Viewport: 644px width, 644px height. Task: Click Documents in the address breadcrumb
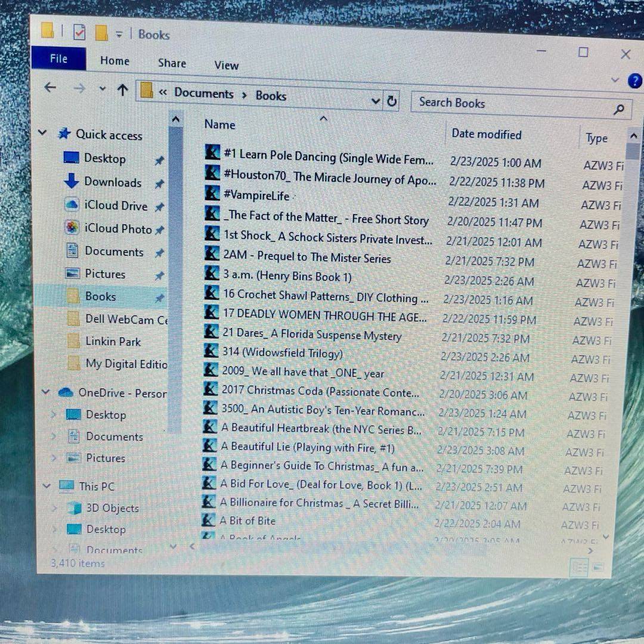203,94
